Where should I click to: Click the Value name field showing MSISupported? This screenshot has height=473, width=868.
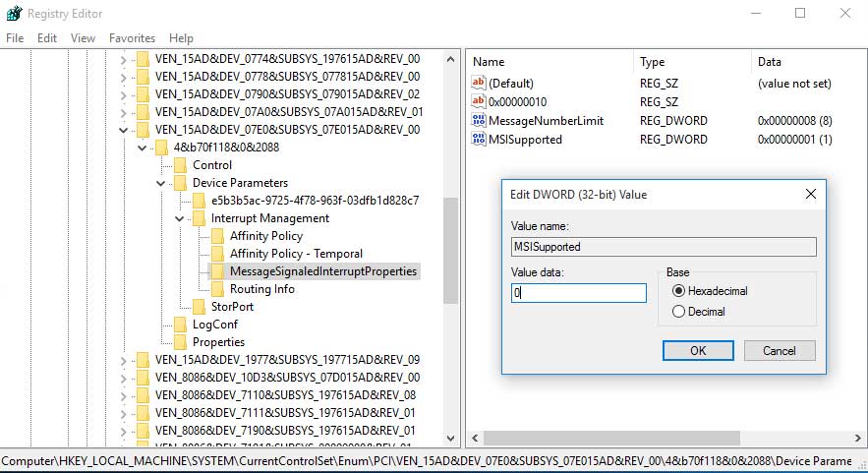click(664, 247)
